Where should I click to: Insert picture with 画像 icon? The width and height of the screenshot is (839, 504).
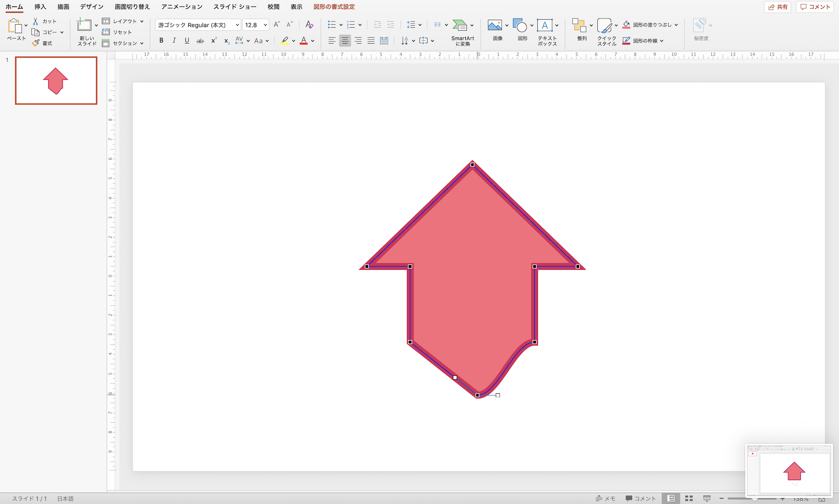[x=495, y=26]
